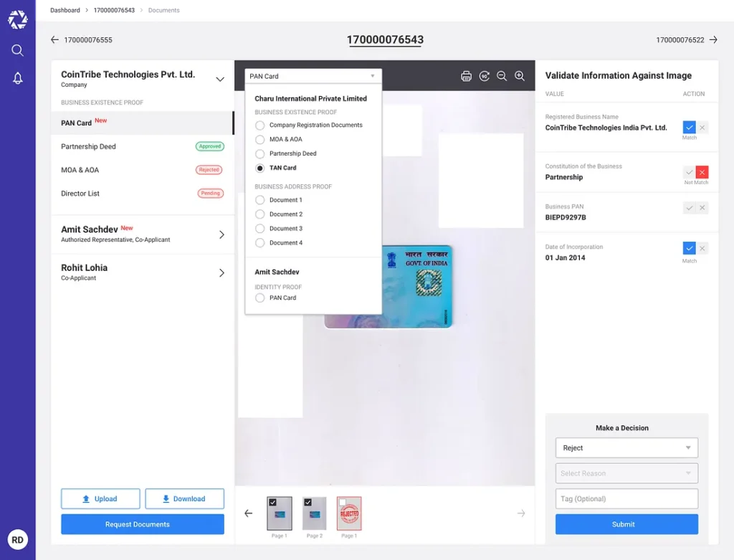Viewport: 734px width, 560px height.
Task: Rotate the image 90 degrees
Action: tap(485, 76)
